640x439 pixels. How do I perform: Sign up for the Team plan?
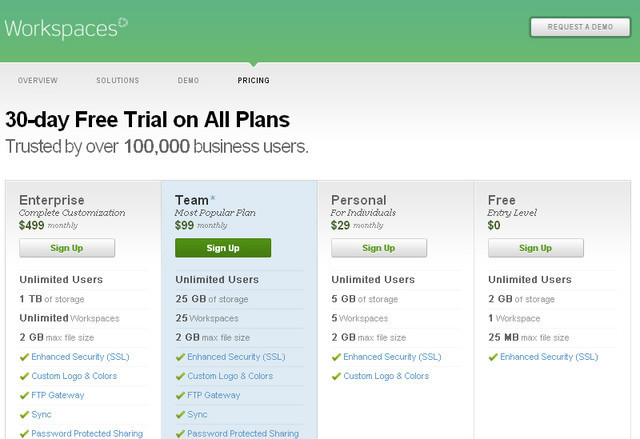click(x=223, y=248)
